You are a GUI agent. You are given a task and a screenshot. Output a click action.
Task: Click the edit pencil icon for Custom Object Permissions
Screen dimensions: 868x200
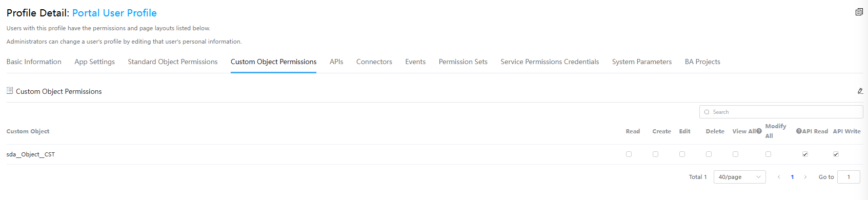(x=860, y=91)
